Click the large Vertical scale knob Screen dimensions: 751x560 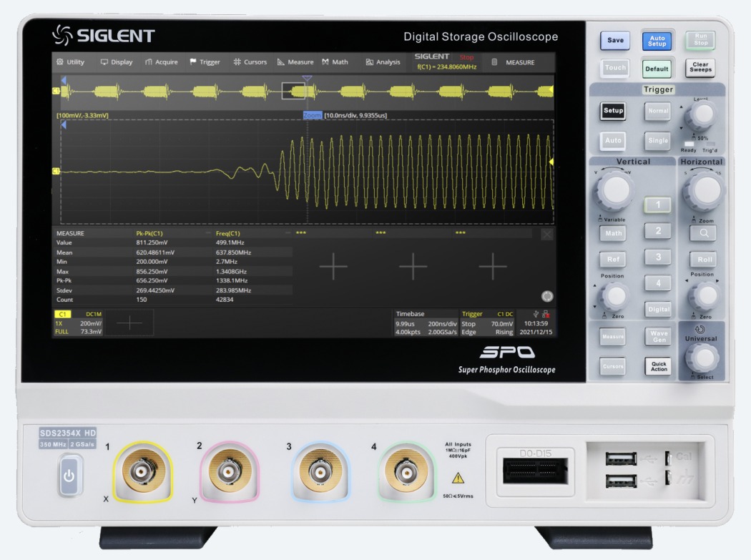(614, 190)
